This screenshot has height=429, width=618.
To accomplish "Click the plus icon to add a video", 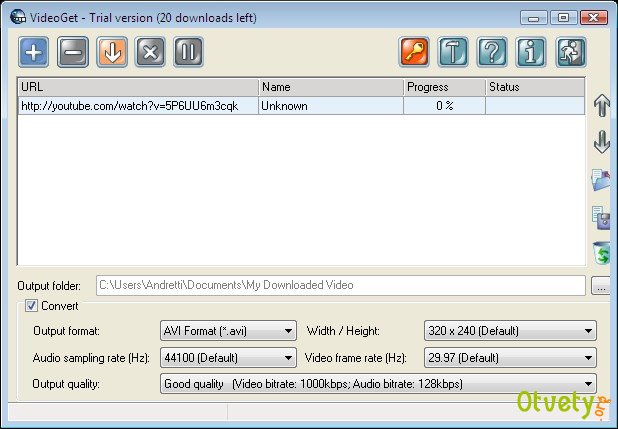I will [34, 52].
